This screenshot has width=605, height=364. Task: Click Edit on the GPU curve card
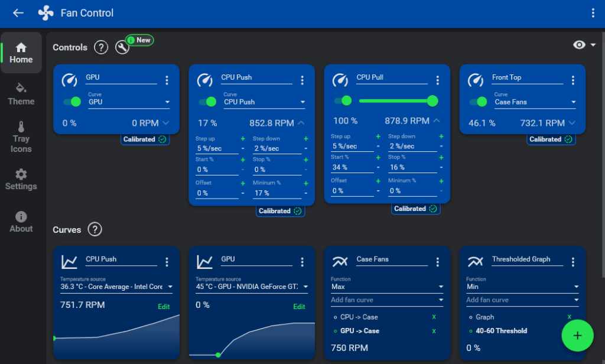[299, 307]
